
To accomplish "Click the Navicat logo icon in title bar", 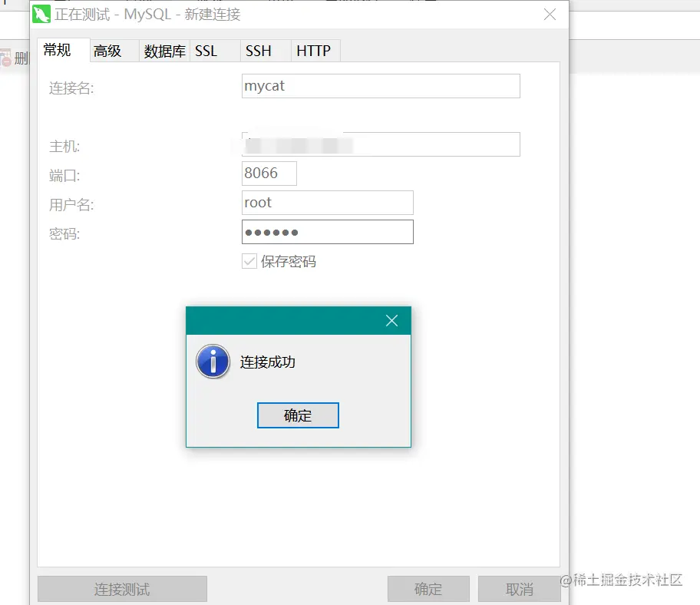I will pyautogui.click(x=41, y=15).
